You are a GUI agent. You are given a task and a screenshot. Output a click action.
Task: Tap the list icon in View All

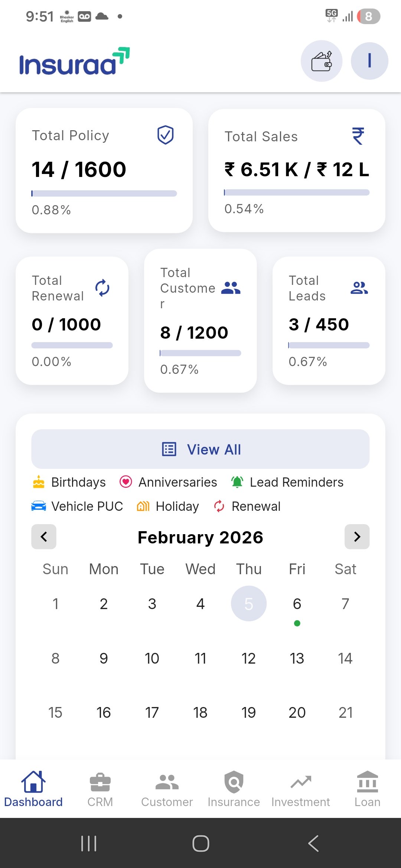click(x=169, y=449)
